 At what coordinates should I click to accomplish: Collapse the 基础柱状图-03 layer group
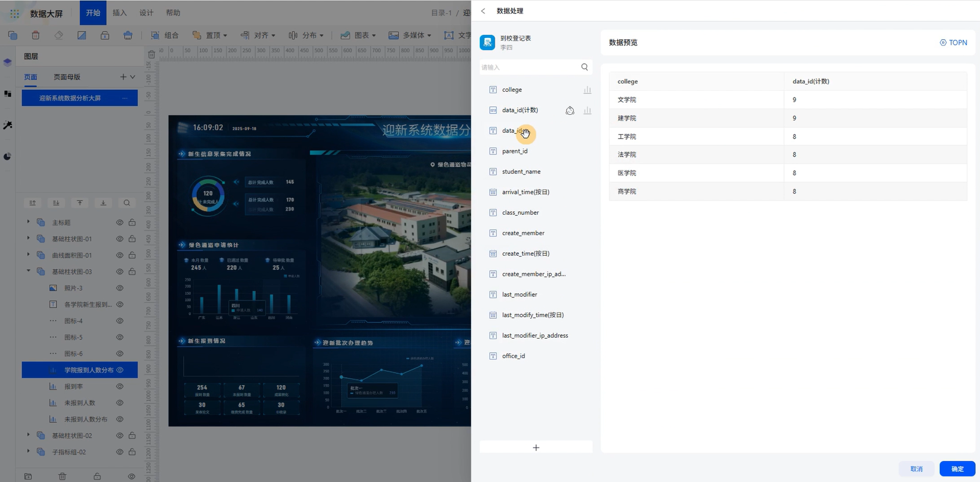pos(29,271)
